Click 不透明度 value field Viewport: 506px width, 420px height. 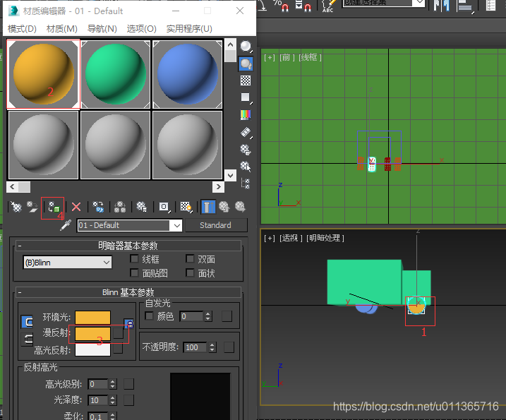point(196,347)
